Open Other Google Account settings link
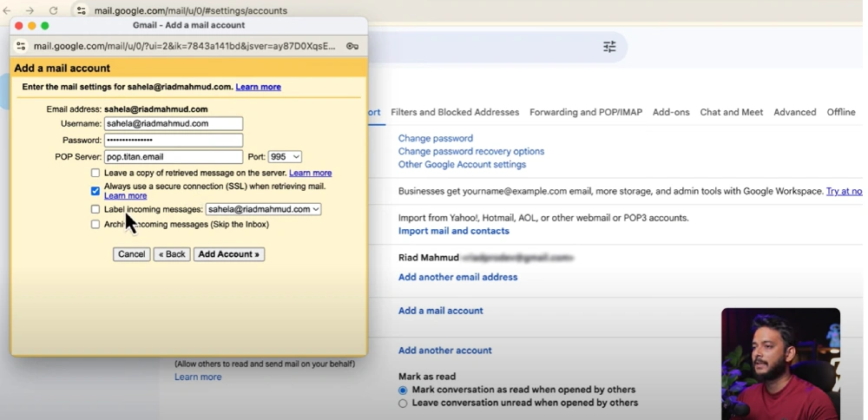The width and height of the screenshot is (868, 420). (x=463, y=164)
